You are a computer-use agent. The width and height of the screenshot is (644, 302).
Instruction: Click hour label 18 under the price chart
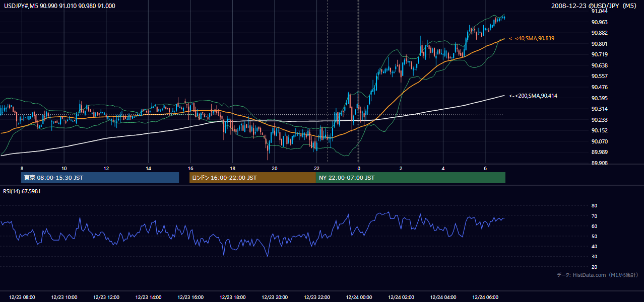point(232,168)
